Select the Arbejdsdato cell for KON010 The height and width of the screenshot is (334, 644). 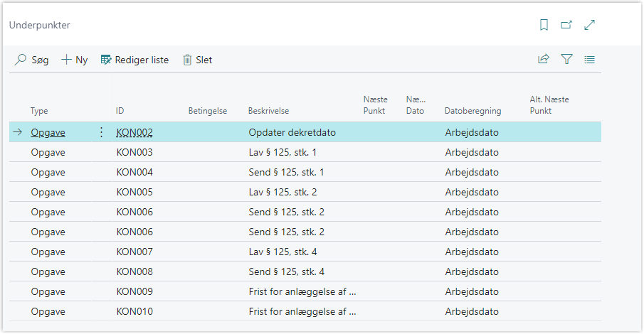click(x=472, y=311)
